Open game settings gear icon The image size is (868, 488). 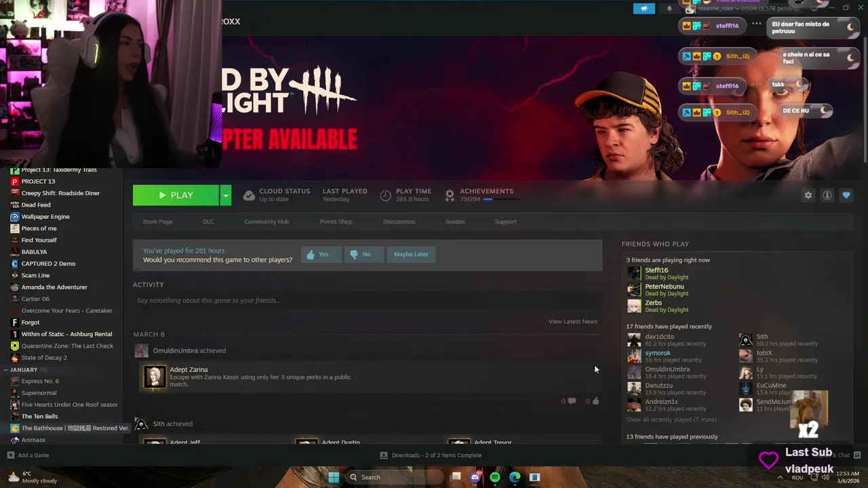tap(808, 195)
